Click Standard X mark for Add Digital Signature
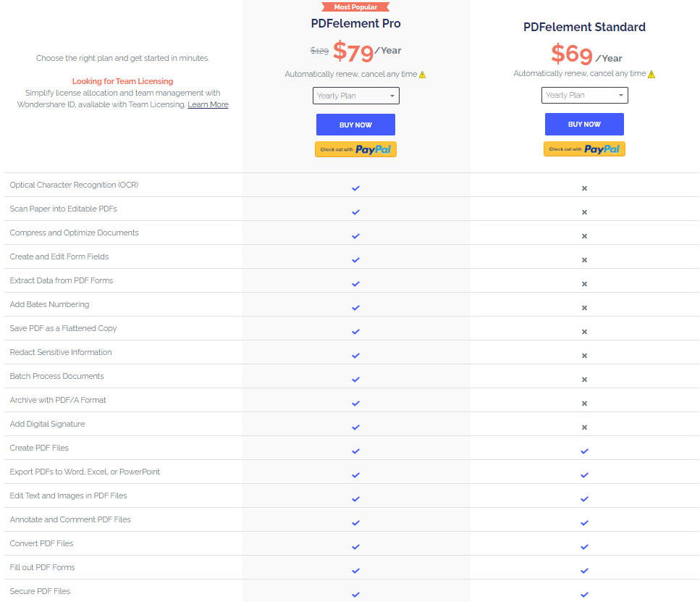This screenshot has width=700, height=602. [x=584, y=427]
